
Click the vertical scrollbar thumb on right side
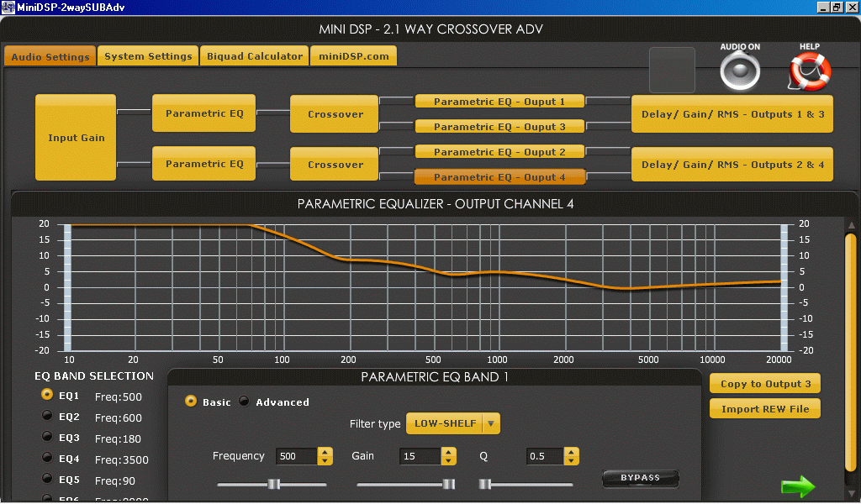coord(851,352)
